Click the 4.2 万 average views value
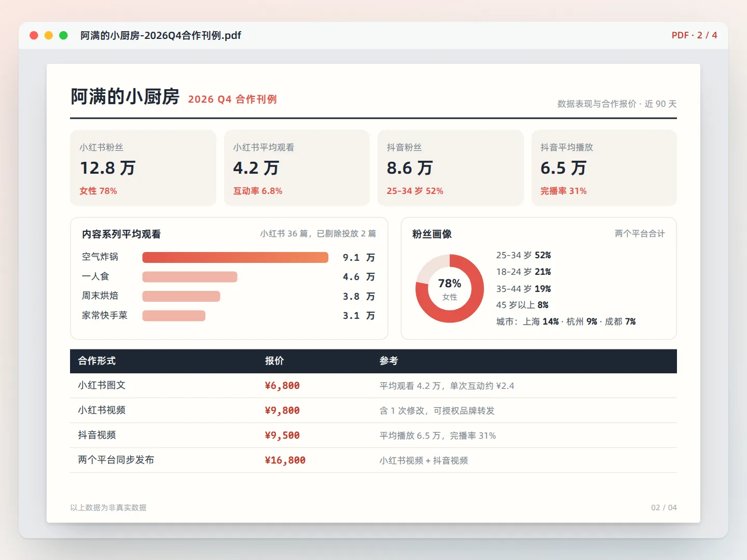 [x=256, y=168]
